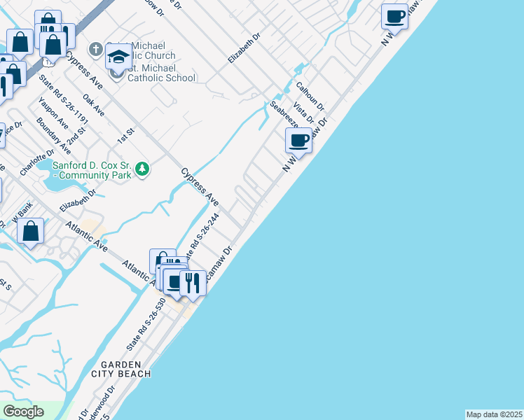The image size is (524, 420).
Task: Click the Google logo
Action: point(23,412)
